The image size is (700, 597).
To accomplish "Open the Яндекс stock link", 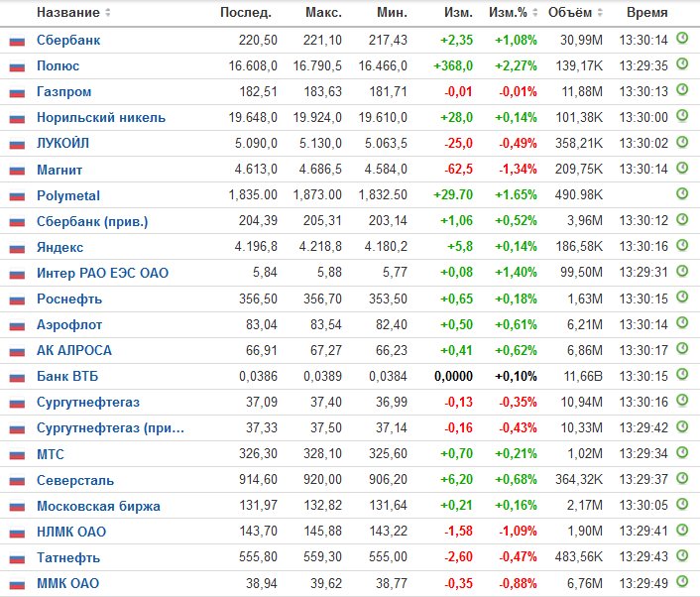I will coord(59,247).
